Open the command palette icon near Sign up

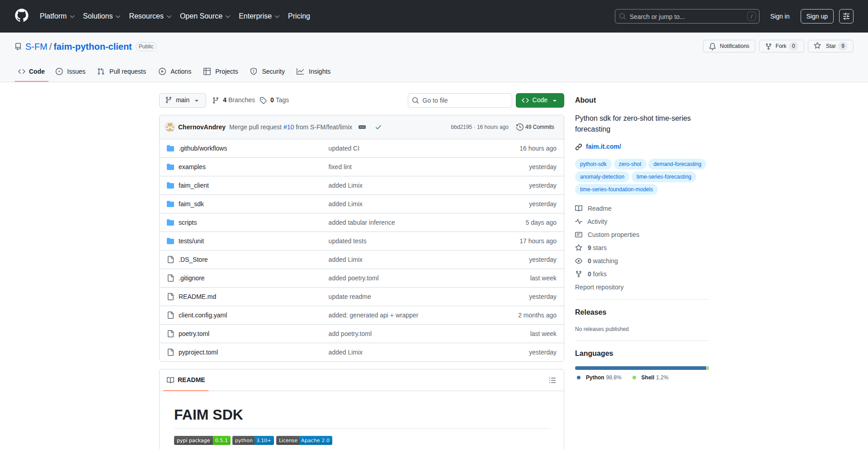point(846,16)
